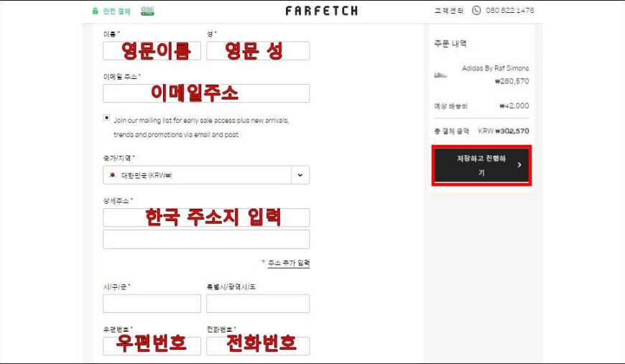The image size is (625, 364).
Task: Click the second, empty address line field
Action: 206,239
